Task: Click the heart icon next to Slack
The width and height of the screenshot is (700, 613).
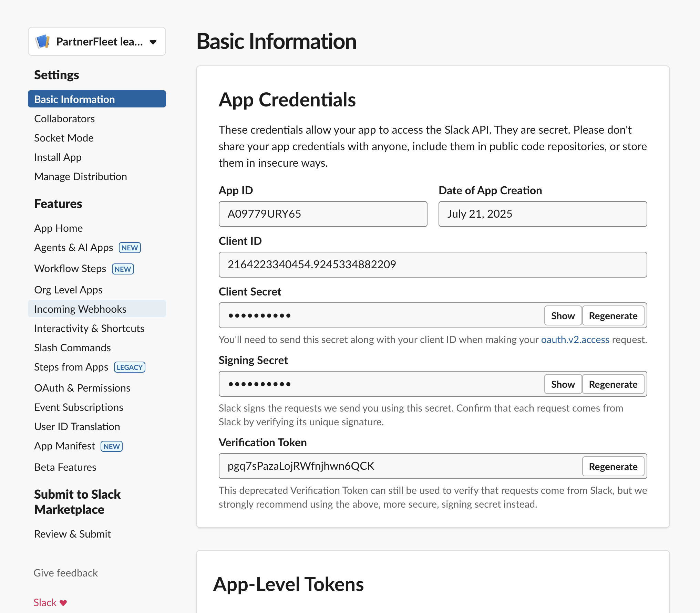Action: pos(63,603)
